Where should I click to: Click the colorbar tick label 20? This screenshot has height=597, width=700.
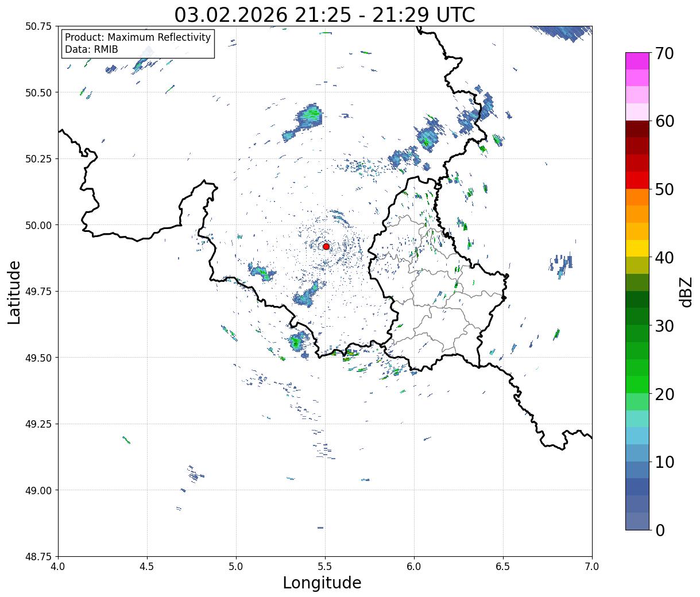tap(664, 394)
